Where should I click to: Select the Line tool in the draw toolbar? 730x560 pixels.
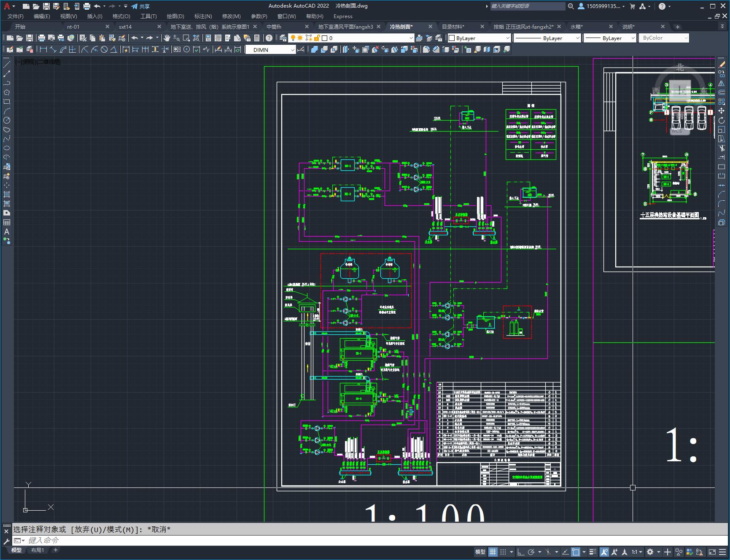[x=7, y=65]
